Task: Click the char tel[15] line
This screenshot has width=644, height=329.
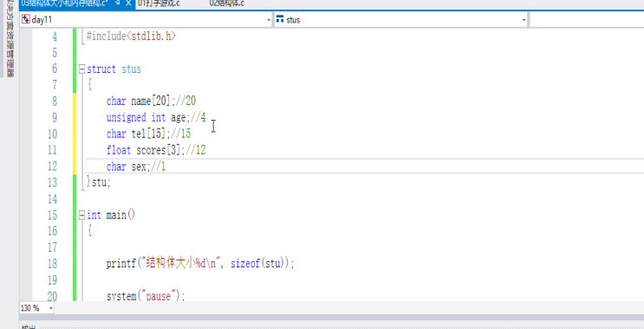Action: (149, 134)
